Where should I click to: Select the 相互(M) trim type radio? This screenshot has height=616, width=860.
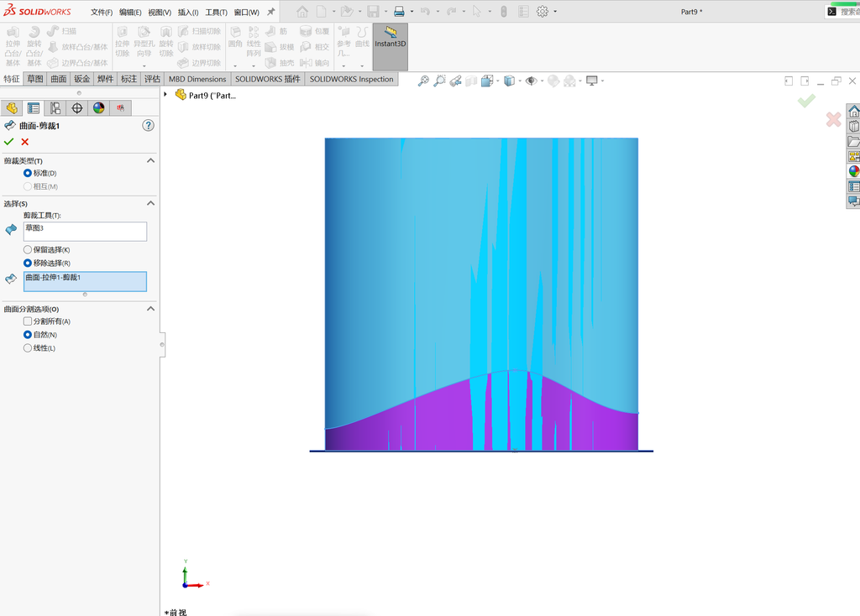28,186
